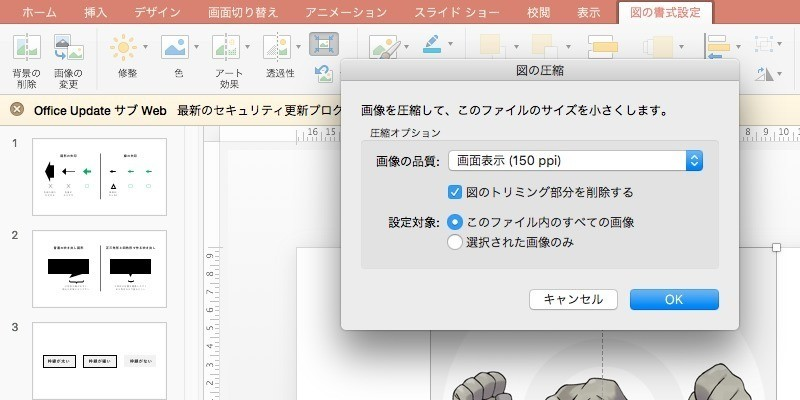Click the Compress Pictures icon in ribbon

pos(323,44)
